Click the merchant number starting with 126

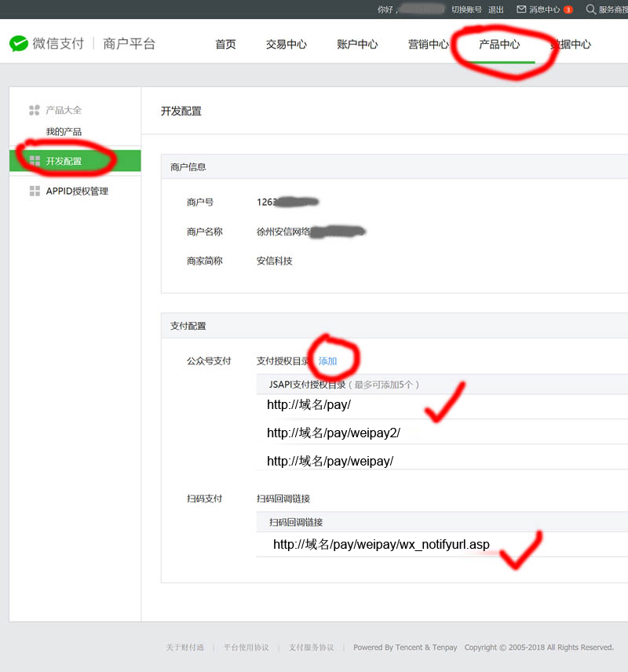point(287,203)
